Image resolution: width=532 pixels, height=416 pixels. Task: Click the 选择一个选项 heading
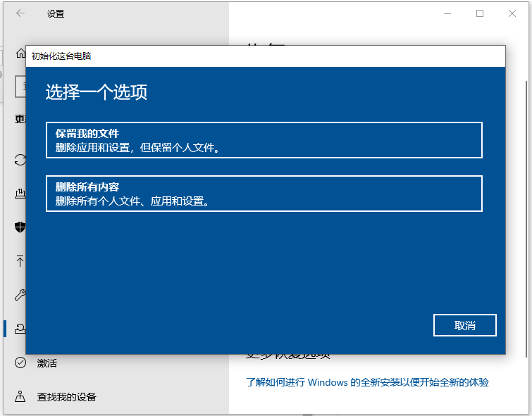(x=97, y=92)
